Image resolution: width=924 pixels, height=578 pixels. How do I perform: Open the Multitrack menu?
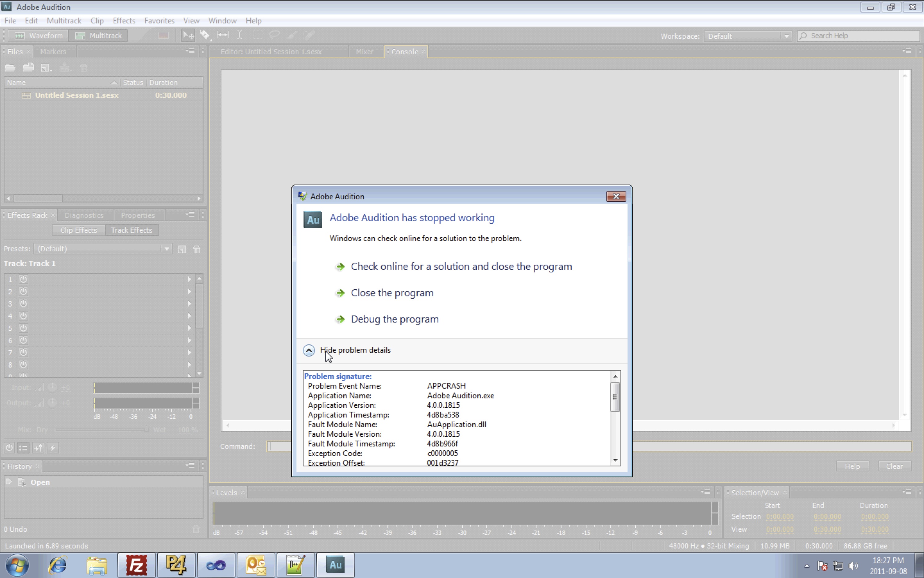[64, 21]
